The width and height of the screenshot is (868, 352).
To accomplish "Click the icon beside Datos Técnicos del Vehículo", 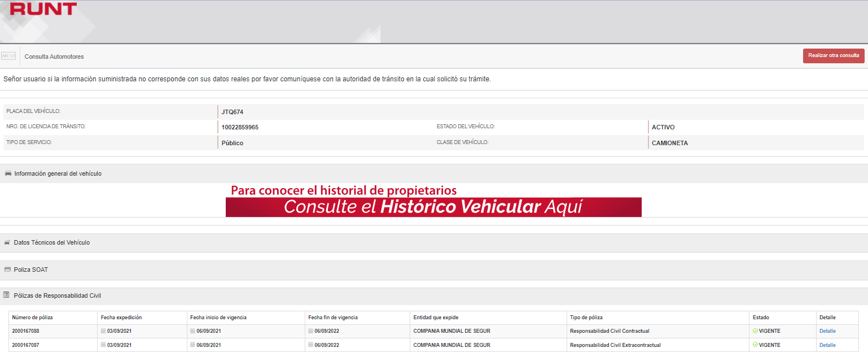I will (7, 242).
